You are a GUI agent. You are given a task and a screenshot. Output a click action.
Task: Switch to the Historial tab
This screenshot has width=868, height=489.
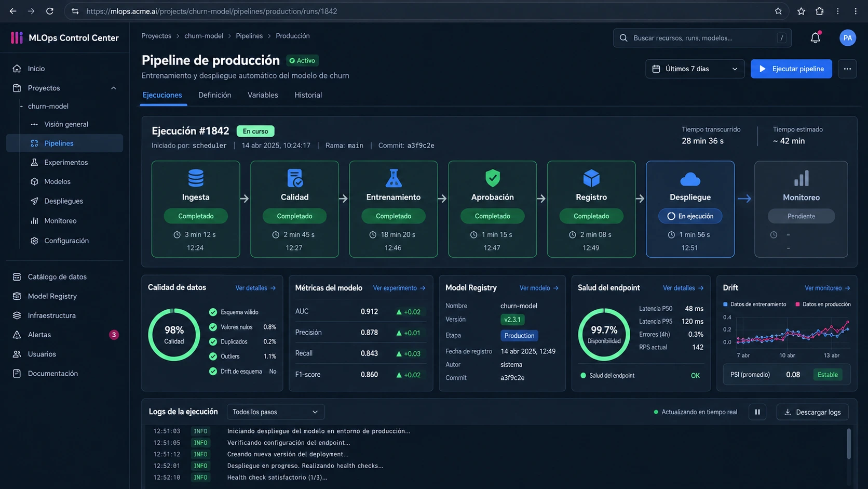point(308,95)
